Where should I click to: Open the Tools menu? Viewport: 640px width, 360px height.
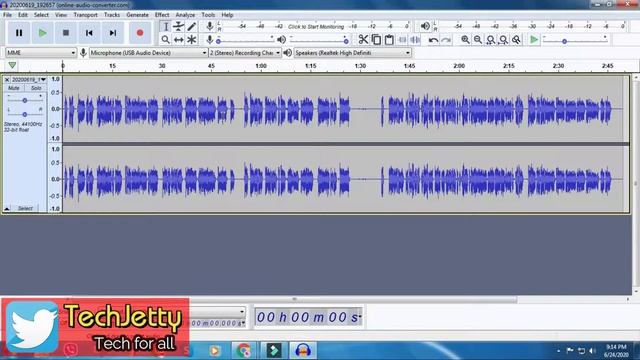pos(208,15)
